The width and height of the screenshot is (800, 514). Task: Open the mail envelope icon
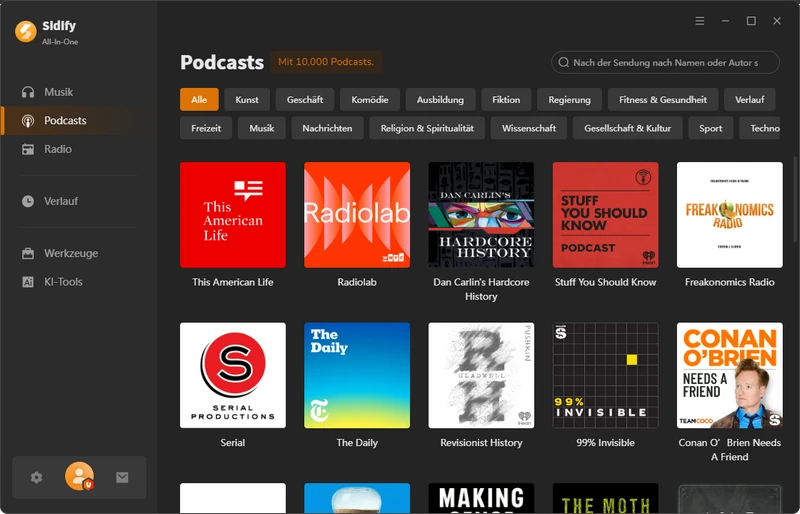click(122, 477)
